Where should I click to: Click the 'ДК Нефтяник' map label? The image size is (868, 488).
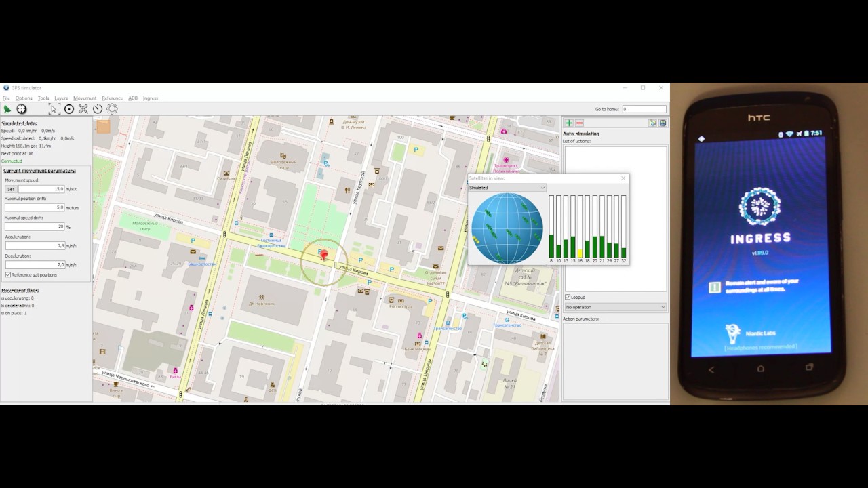click(261, 304)
